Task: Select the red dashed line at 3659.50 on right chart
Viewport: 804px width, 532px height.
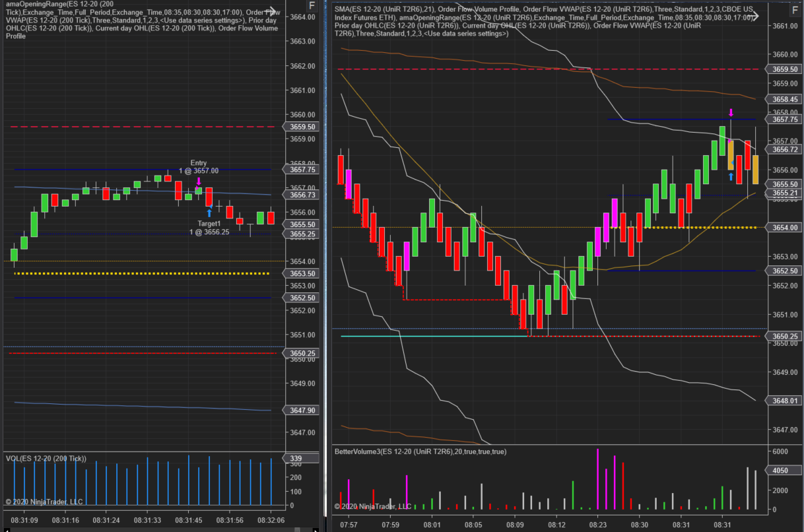Action: point(548,69)
